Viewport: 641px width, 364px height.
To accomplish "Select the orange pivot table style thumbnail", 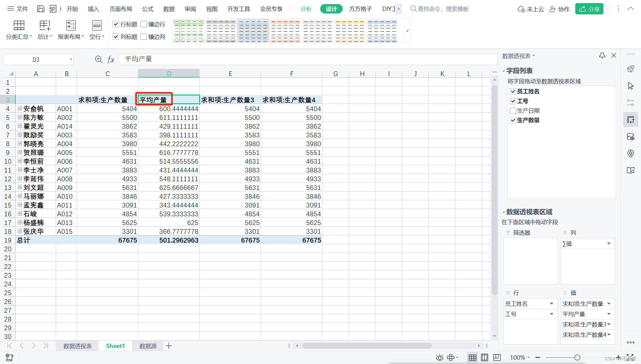I will [285, 31].
